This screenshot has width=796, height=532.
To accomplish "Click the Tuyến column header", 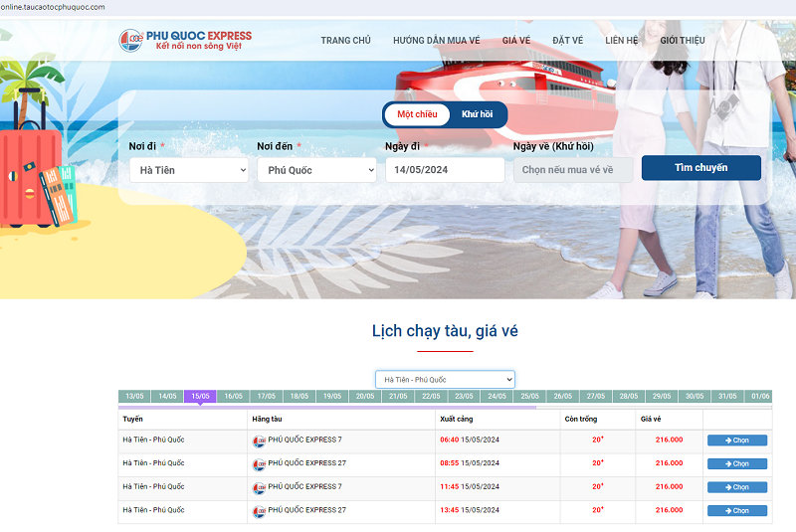I will click(132, 419).
